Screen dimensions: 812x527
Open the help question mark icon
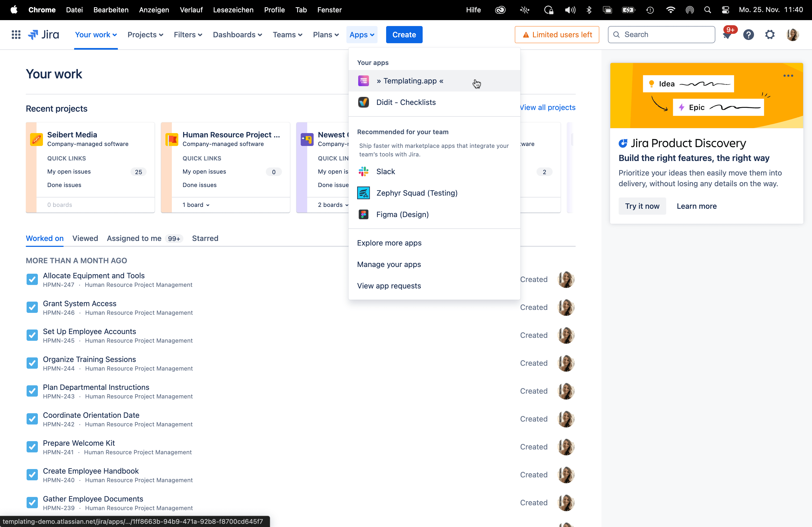click(749, 35)
